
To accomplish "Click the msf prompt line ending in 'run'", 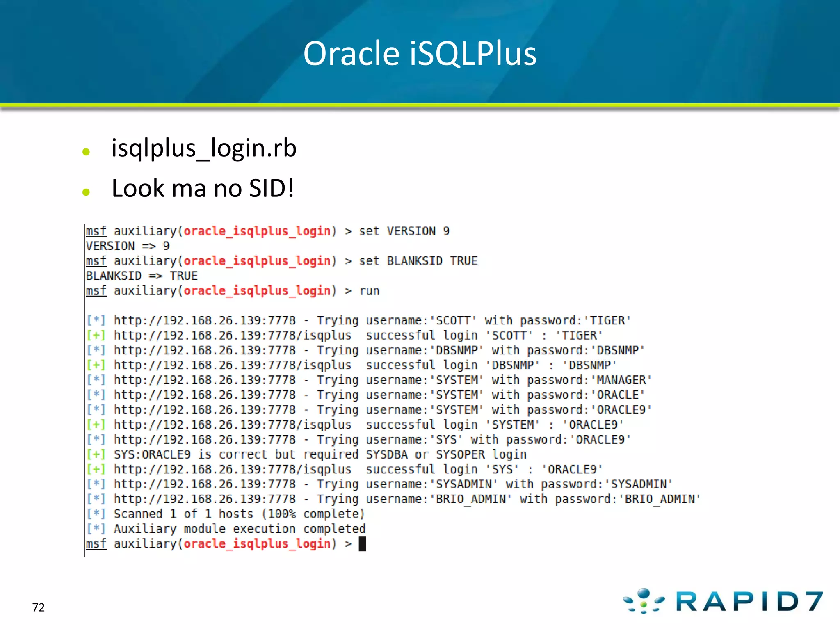I will click(233, 291).
